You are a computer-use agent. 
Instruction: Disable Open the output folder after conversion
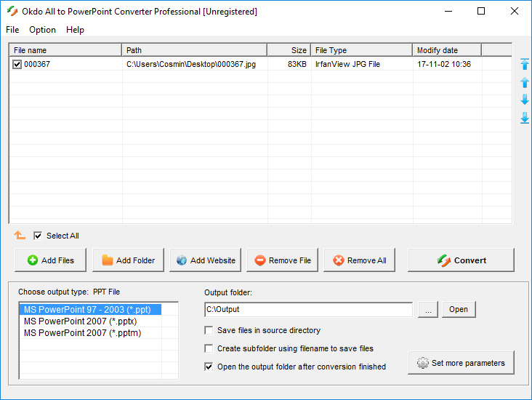point(209,367)
